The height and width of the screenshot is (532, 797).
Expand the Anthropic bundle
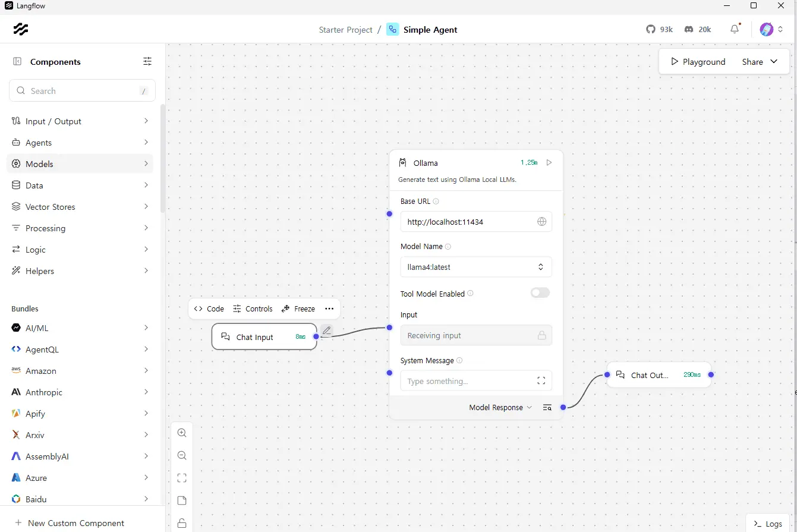80,392
